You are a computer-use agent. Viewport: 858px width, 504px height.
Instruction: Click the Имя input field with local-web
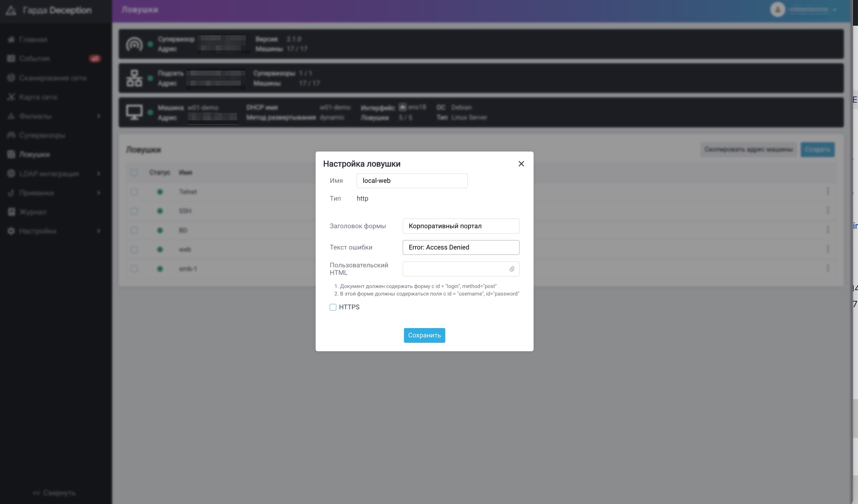coord(412,181)
